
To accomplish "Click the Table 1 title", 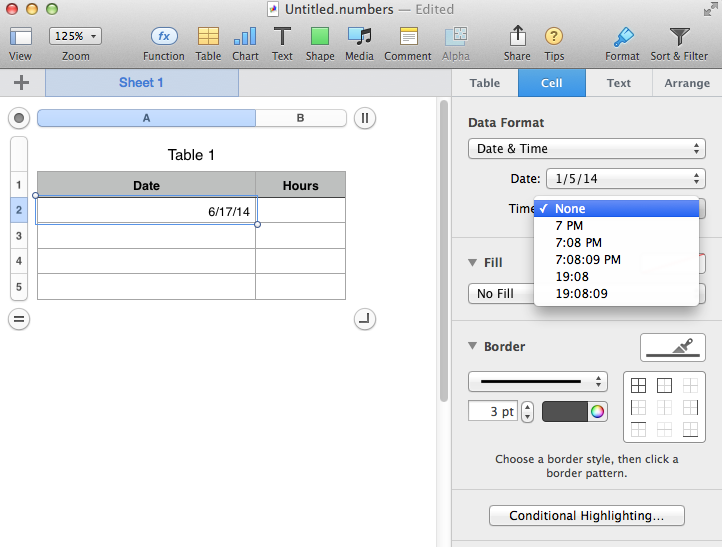I will [x=191, y=155].
